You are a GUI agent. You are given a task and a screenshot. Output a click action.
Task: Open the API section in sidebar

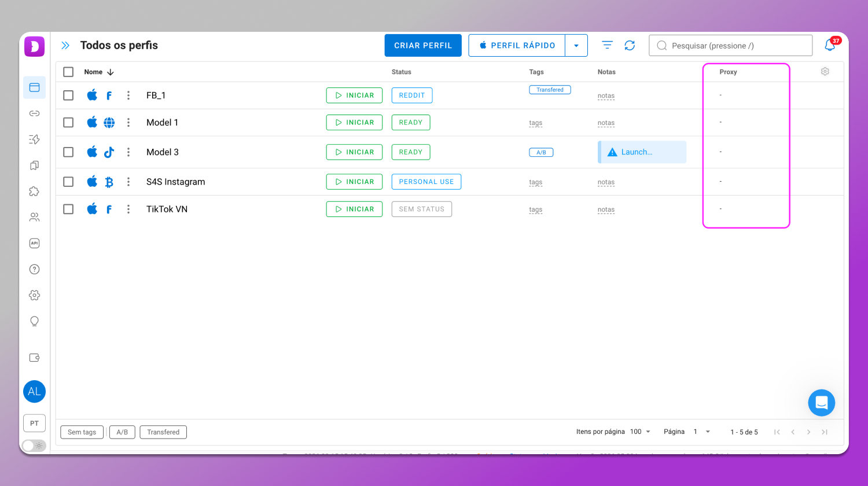(x=34, y=243)
